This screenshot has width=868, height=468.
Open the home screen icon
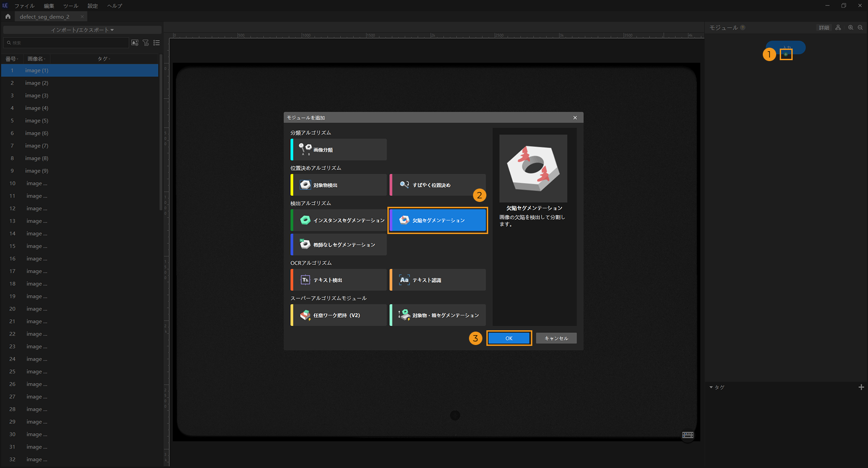coord(8,16)
